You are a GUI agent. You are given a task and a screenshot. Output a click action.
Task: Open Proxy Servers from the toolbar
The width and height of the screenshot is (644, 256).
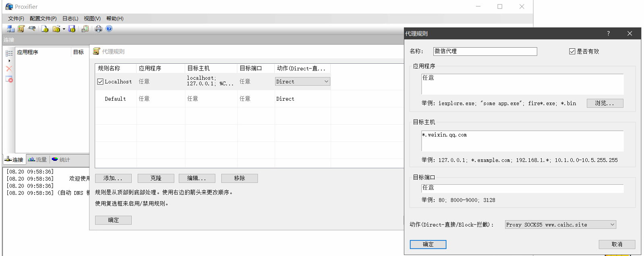click(x=10, y=29)
